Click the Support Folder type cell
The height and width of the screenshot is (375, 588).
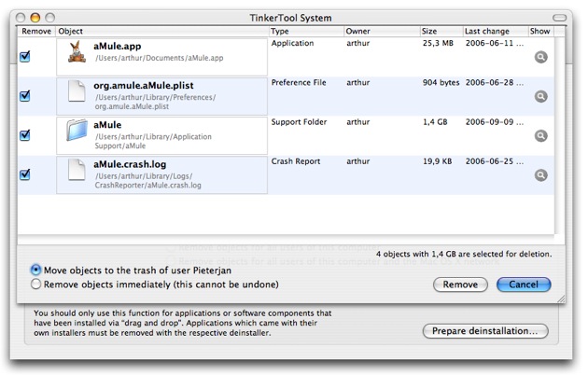(299, 122)
